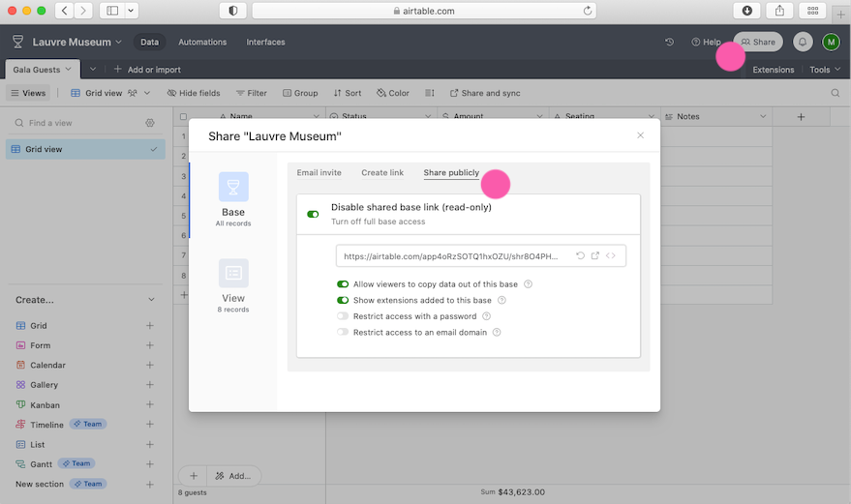Close the Share Lauvre Museum dialog
Viewport: 851px width, 504px height.
pos(640,135)
